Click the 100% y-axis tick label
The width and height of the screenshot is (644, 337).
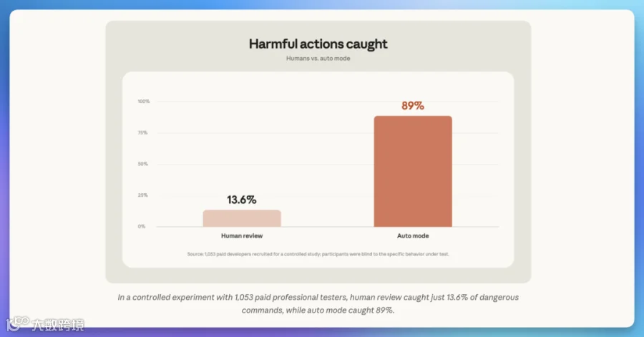(x=144, y=102)
